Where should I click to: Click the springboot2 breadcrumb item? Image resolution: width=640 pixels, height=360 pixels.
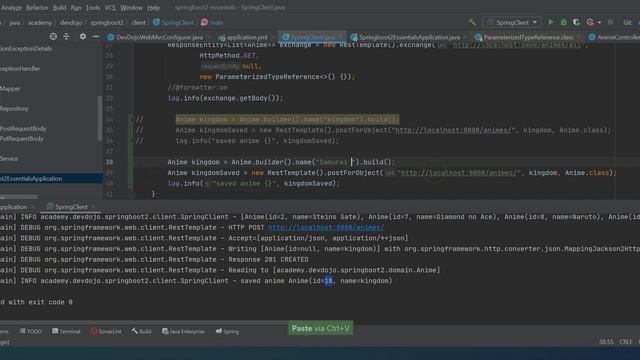107,23
